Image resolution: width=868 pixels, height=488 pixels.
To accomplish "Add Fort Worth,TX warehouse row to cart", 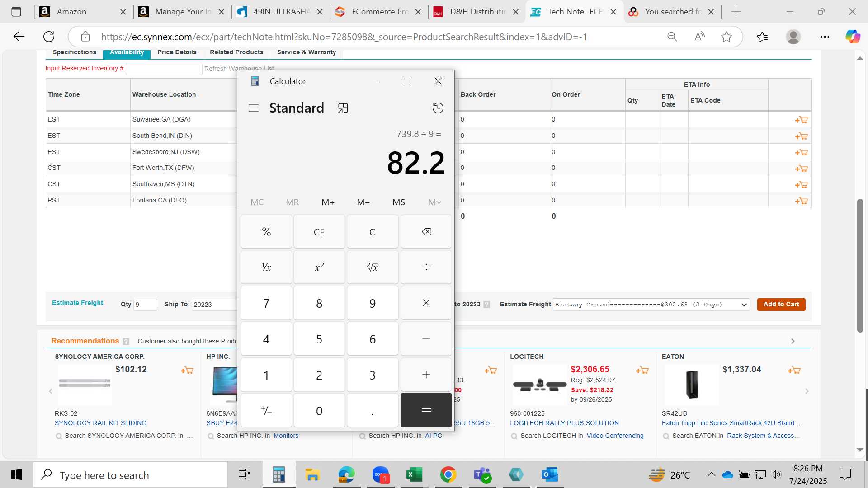I will (x=801, y=169).
